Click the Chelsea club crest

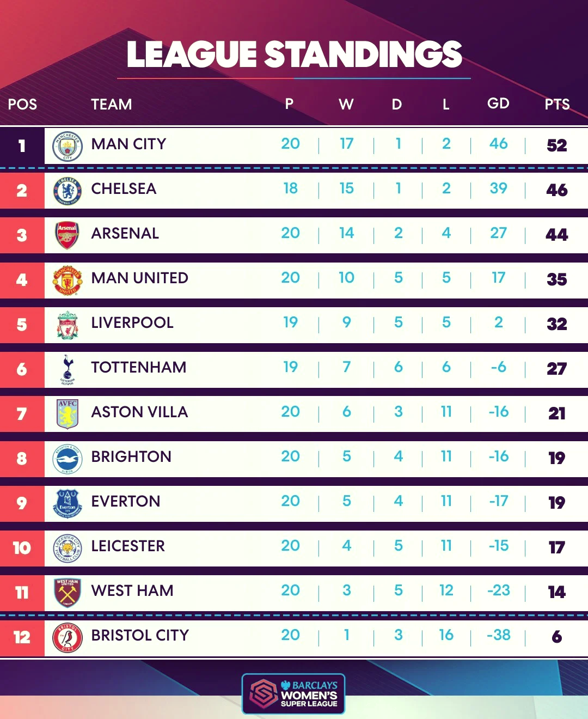(68, 191)
